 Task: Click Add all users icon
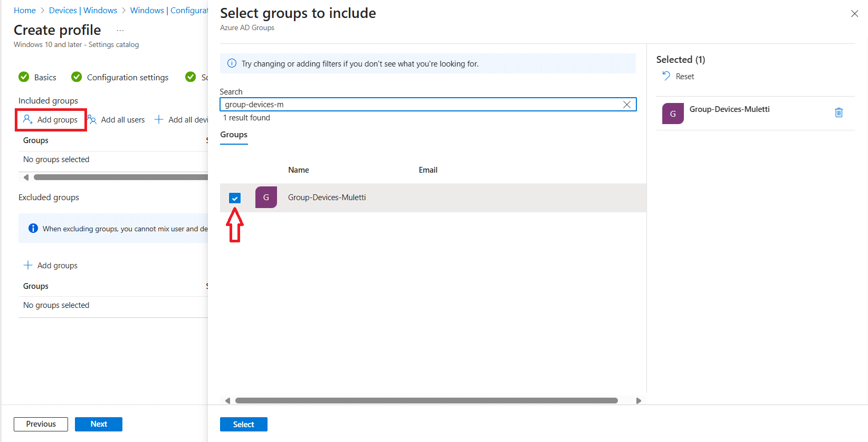tap(92, 120)
